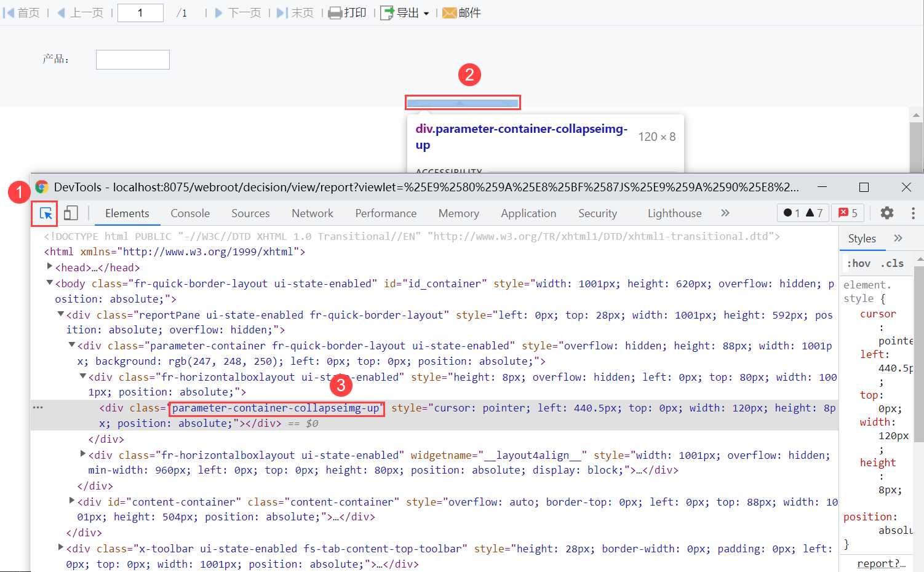Toggle the .cls class editor
This screenshot has width=924, height=572.
pyautogui.click(x=892, y=263)
